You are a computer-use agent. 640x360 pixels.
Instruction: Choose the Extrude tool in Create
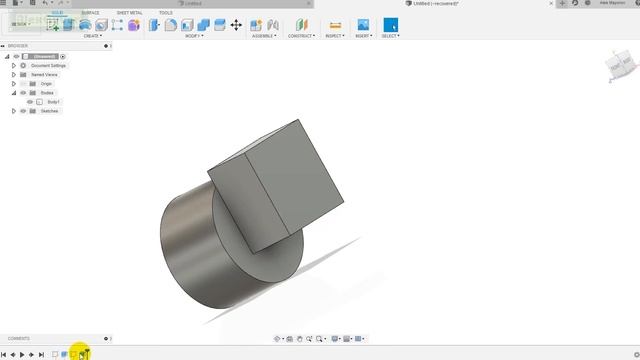[x=69, y=25]
